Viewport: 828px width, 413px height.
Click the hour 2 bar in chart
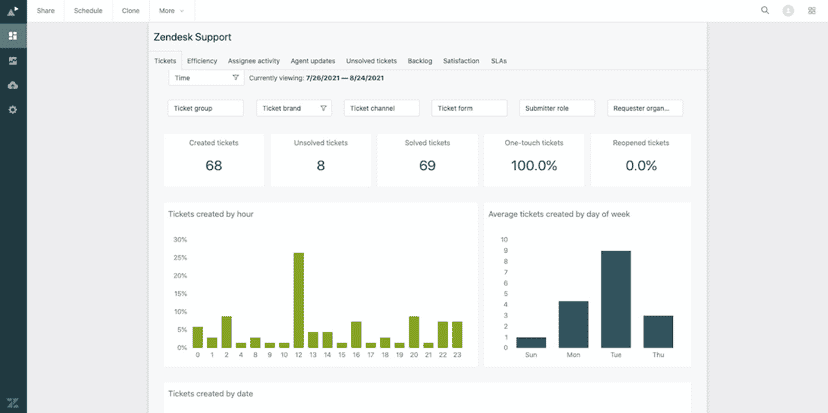[227, 332]
